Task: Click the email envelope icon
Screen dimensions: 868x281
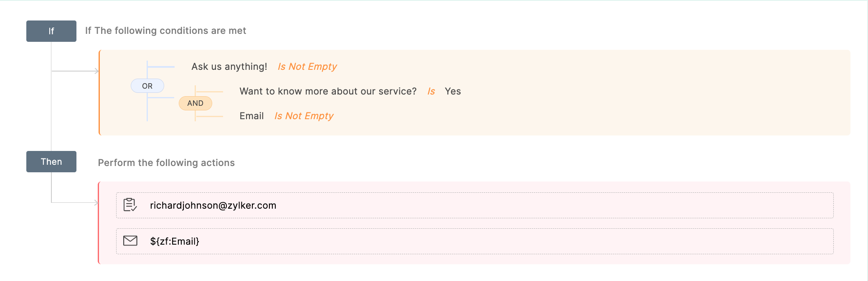Action: click(x=130, y=241)
